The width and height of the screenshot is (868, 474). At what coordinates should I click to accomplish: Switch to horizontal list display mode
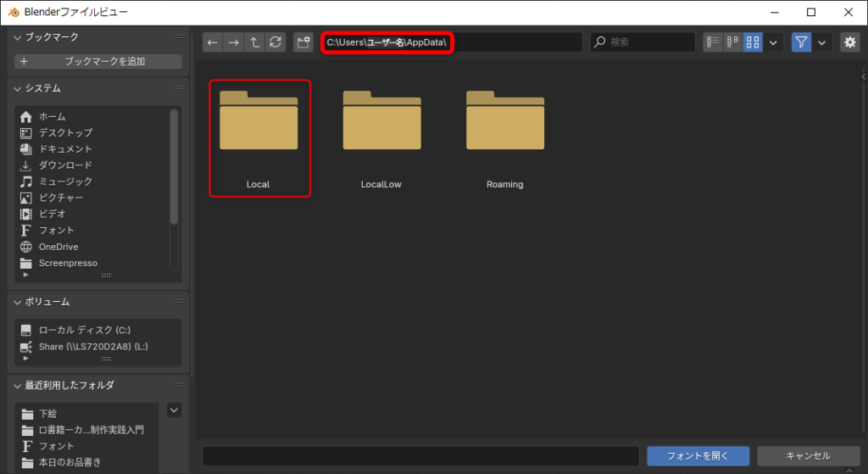click(733, 42)
